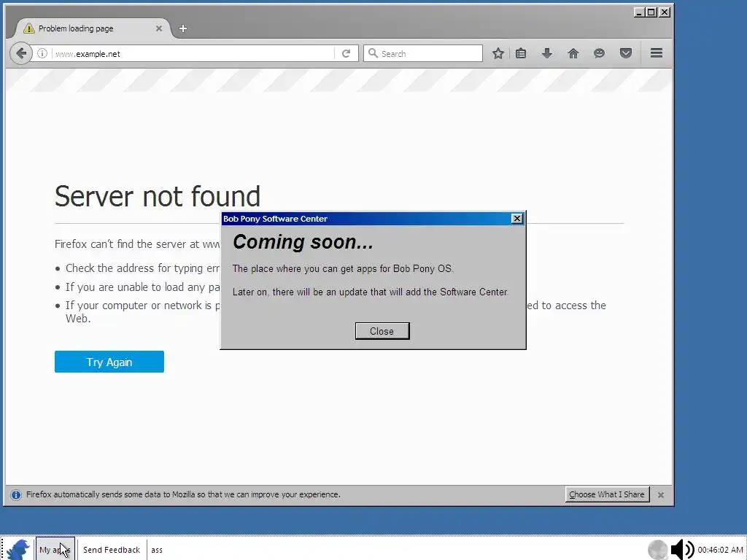Click the Server not found heading
Image resolution: width=747 pixels, height=560 pixels.
(158, 195)
